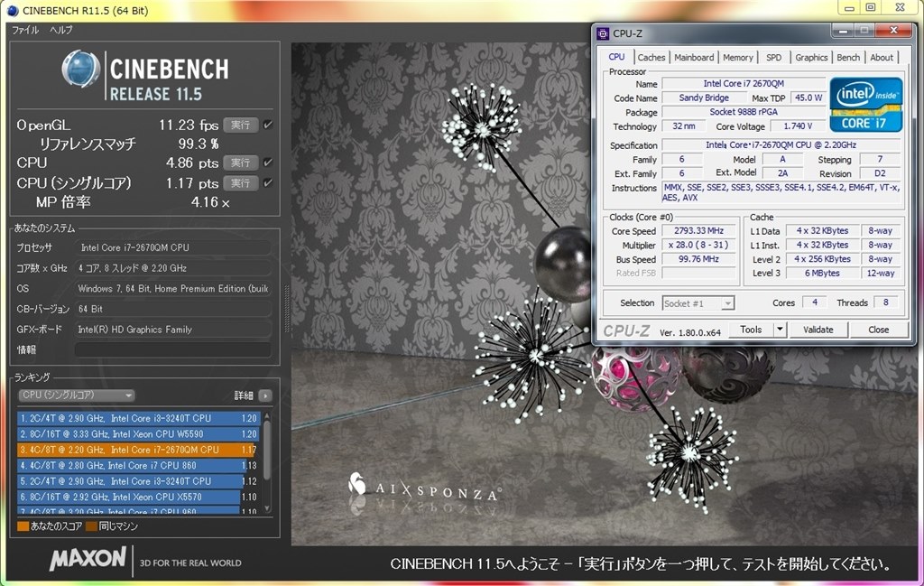Select first ranking row i3-3240T scoring 1.20
The width and height of the screenshot is (924, 586).
(x=137, y=418)
